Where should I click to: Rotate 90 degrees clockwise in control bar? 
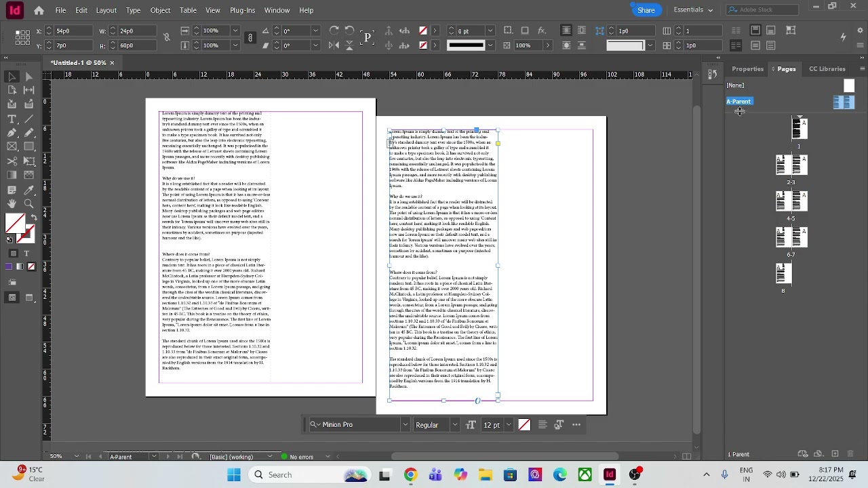[x=334, y=30]
